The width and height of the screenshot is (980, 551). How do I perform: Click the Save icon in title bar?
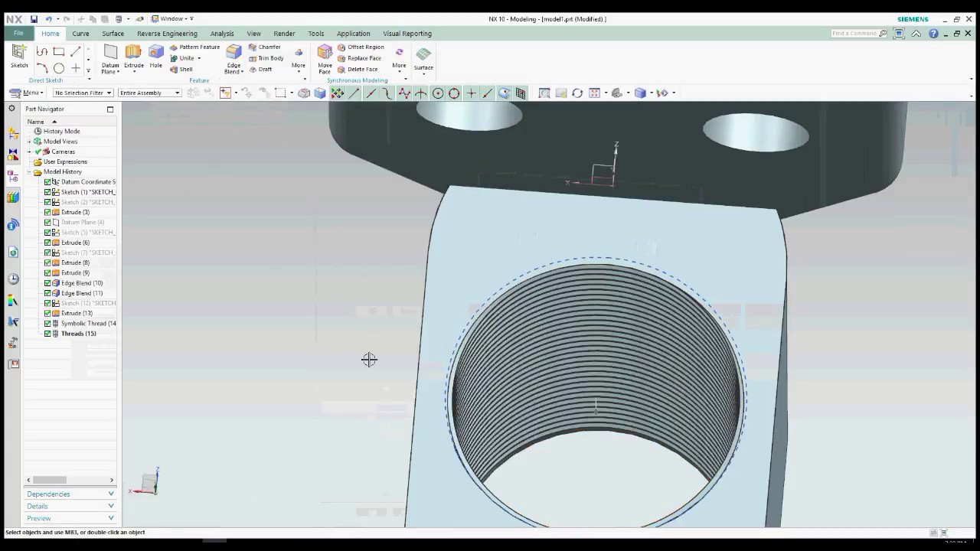(34, 19)
